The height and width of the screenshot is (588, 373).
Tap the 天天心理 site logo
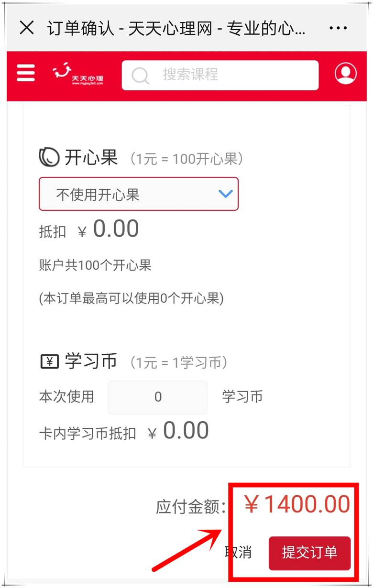[78, 75]
